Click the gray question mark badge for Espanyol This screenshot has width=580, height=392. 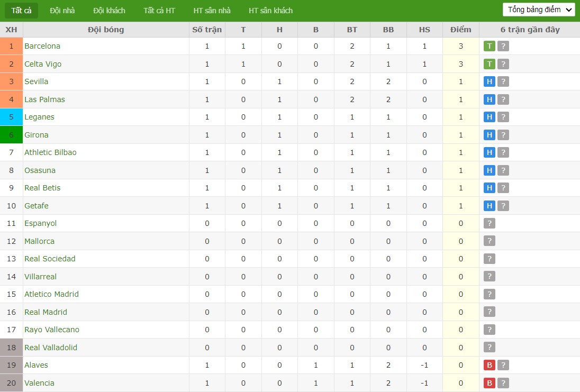pos(490,223)
